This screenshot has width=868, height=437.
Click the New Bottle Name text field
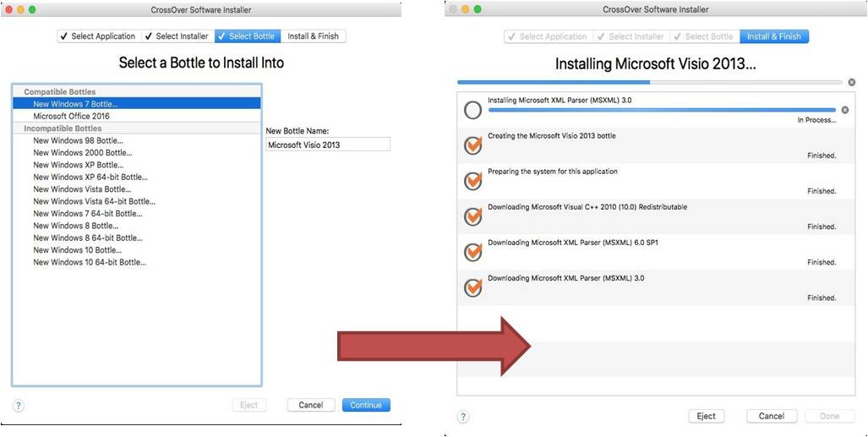pos(328,145)
